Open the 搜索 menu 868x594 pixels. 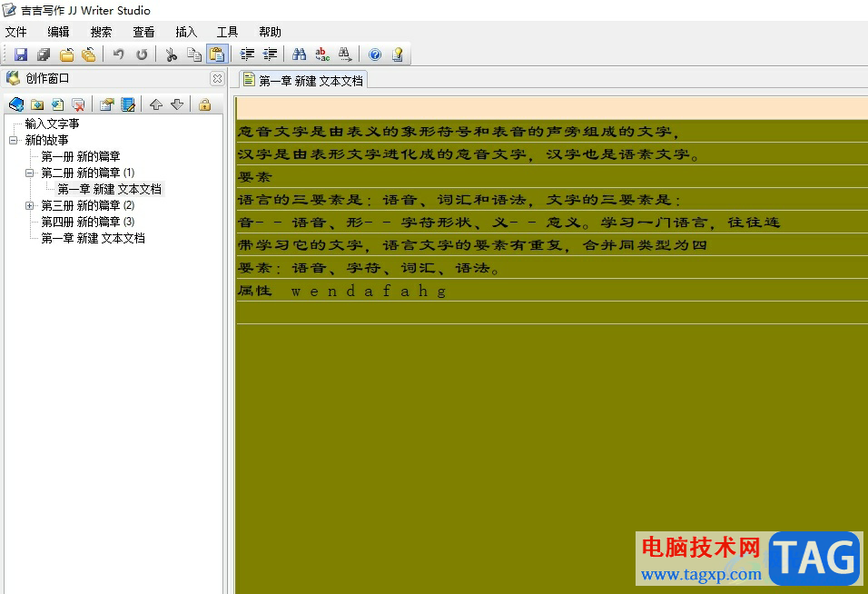101,32
